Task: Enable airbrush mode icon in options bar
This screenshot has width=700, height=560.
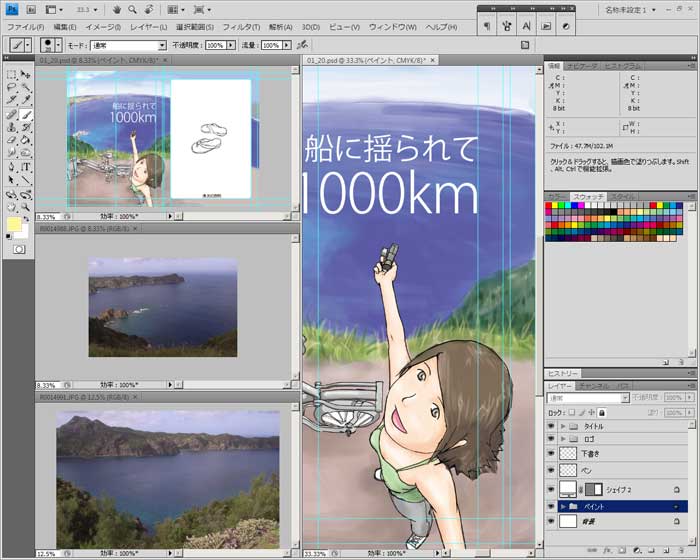Action: point(303,45)
